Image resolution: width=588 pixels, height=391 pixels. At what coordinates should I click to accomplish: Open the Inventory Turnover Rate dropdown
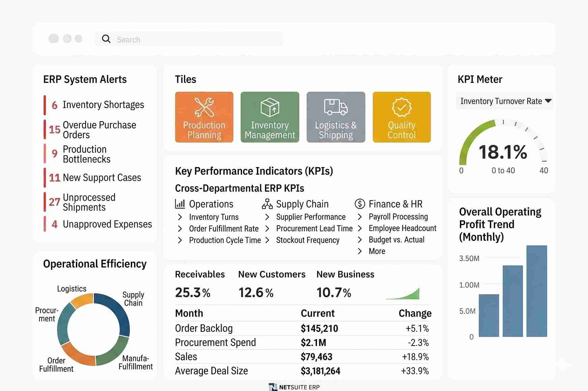tap(505, 101)
